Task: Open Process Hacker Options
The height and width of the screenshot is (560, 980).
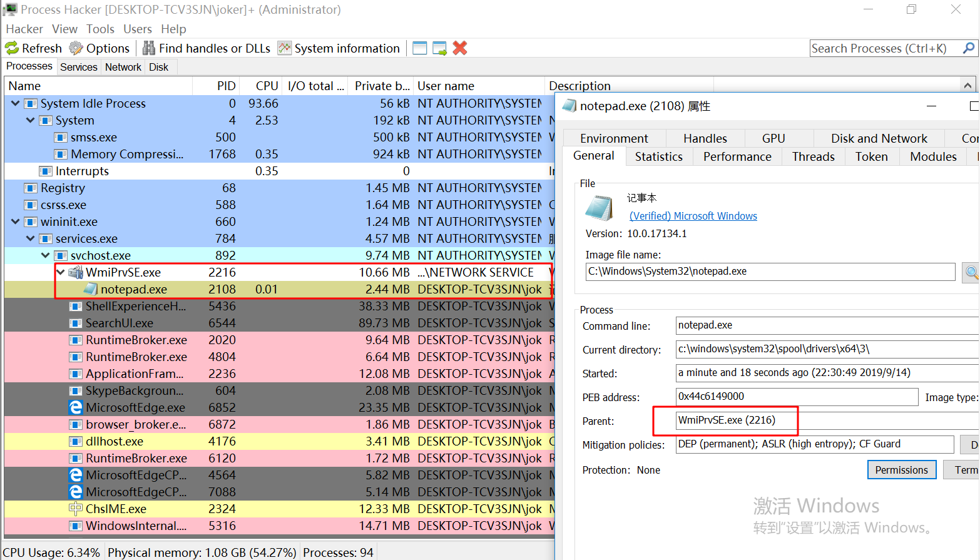Action: coord(100,48)
